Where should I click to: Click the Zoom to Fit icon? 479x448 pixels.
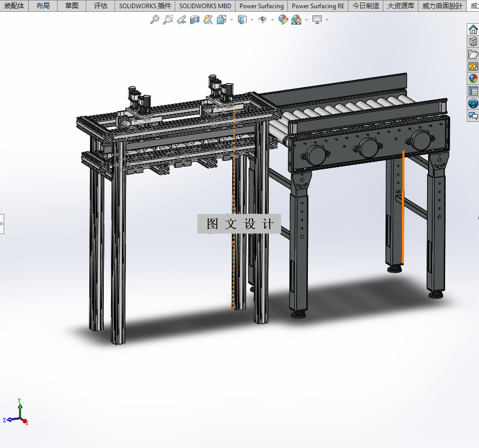pyautogui.click(x=155, y=20)
